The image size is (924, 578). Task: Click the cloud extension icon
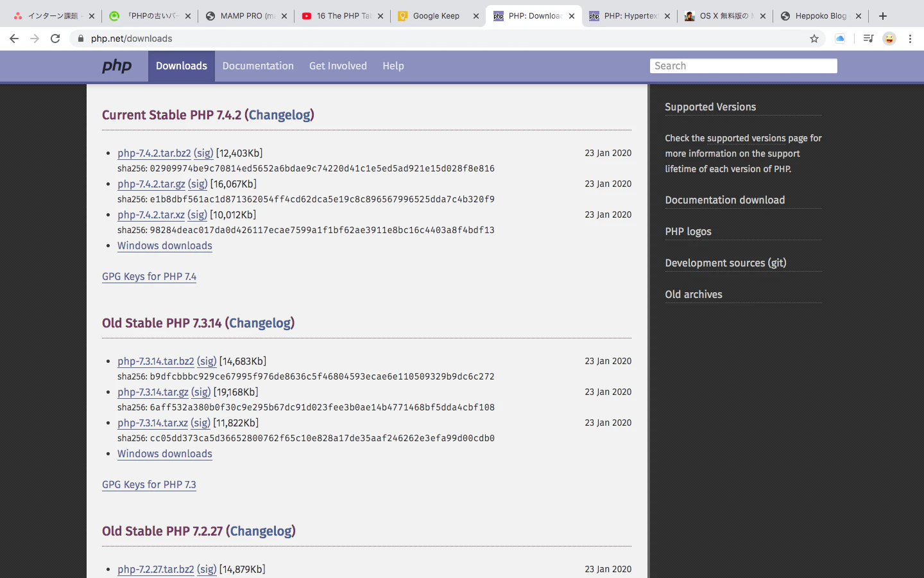840,39
